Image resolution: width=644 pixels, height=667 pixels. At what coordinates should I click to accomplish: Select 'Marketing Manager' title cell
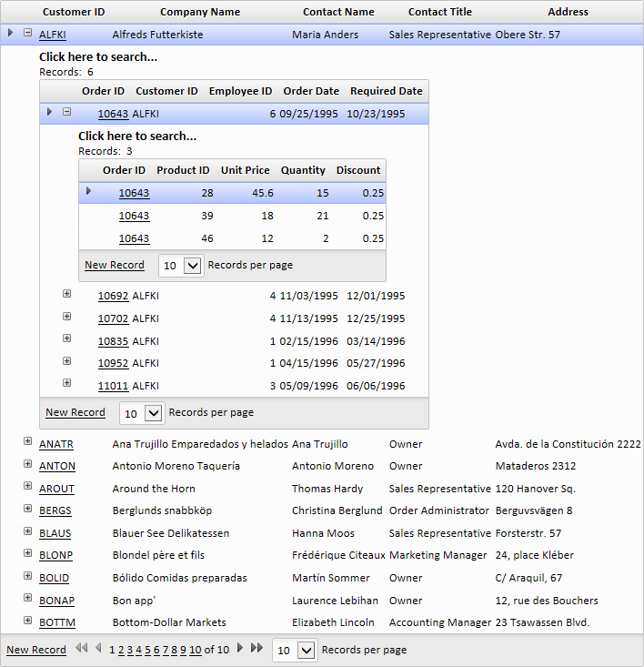[x=438, y=555]
